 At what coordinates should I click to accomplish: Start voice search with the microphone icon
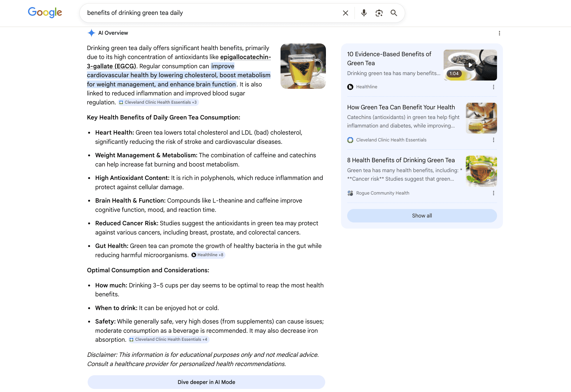click(x=364, y=13)
